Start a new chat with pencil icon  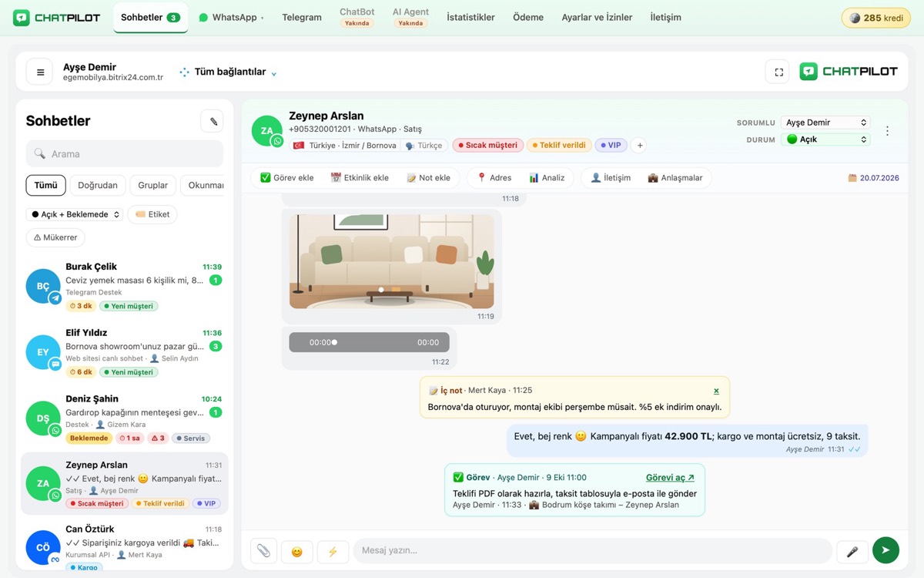coord(213,121)
